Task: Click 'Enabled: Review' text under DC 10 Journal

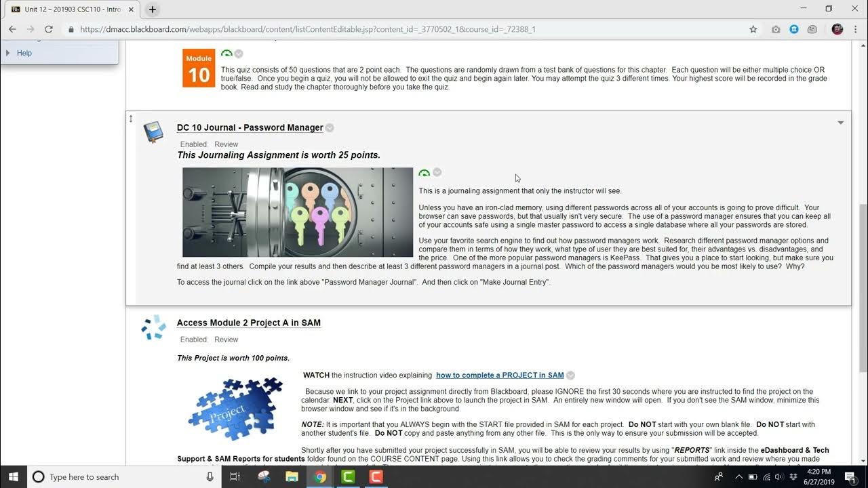Action: pyautogui.click(x=209, y=144)
